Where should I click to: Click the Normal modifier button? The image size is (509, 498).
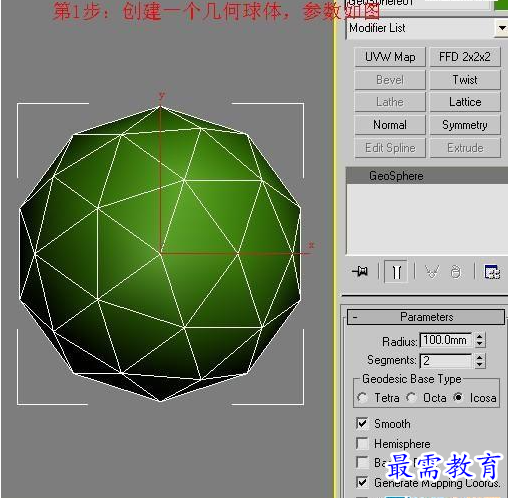click(x=390, y=125)
